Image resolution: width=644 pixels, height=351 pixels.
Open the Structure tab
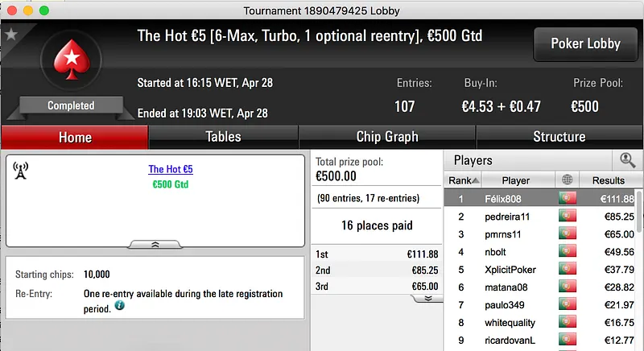(559, 137)
